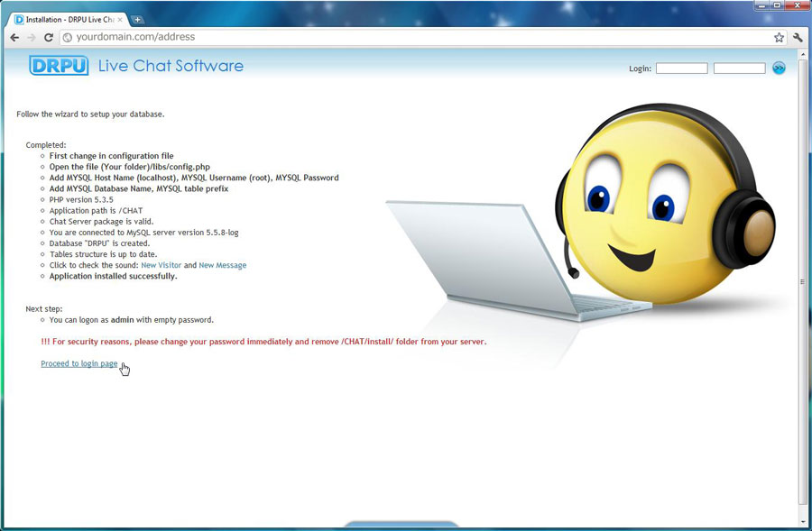Open the wrench settings menu
The width and height of the screenshot is (812, 531).
(798, 38)
